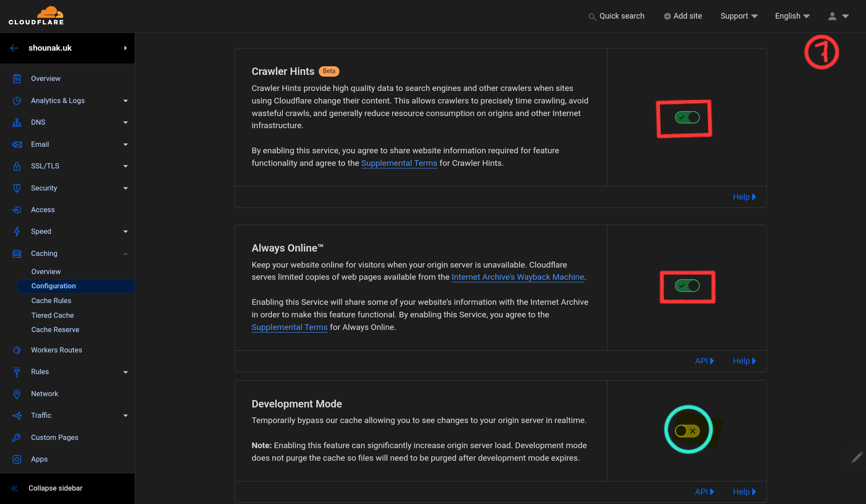Click Quick Search in top navigation
The height and width of the screenshot is (504, 866).
(x=617, y=16)
